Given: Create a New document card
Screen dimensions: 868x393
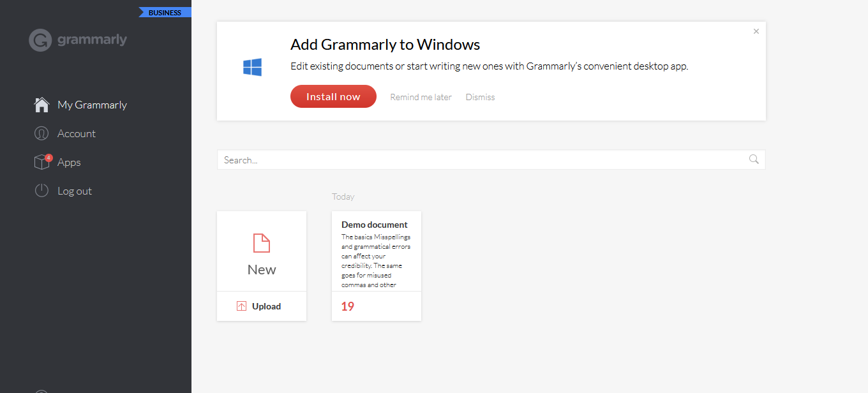Looking at the screenshot, I should click(x=262, y=251).
